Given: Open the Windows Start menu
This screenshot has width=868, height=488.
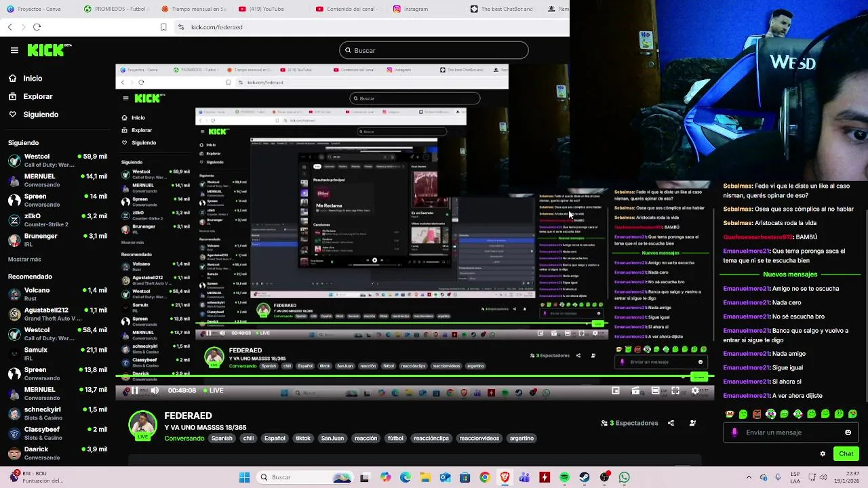Looking at the screenshot, I should (245, 477).
